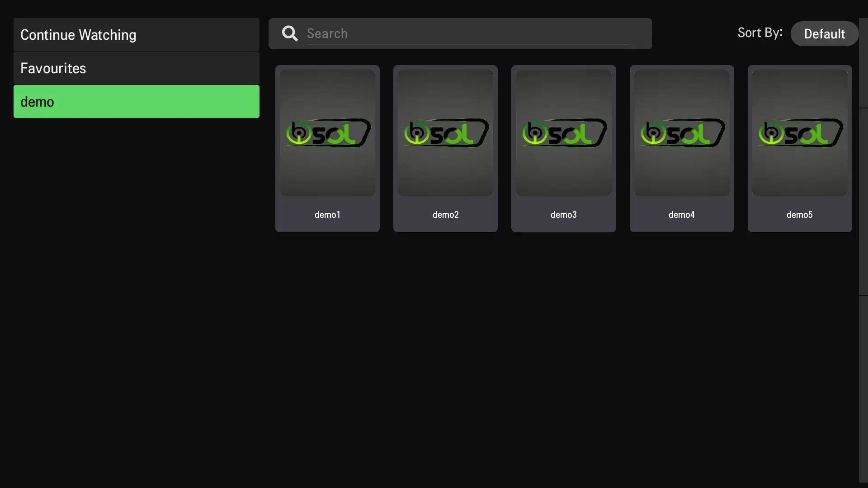868x488 pixels.
Task: Click the demo2 title label
Action: tap(445, 215)
